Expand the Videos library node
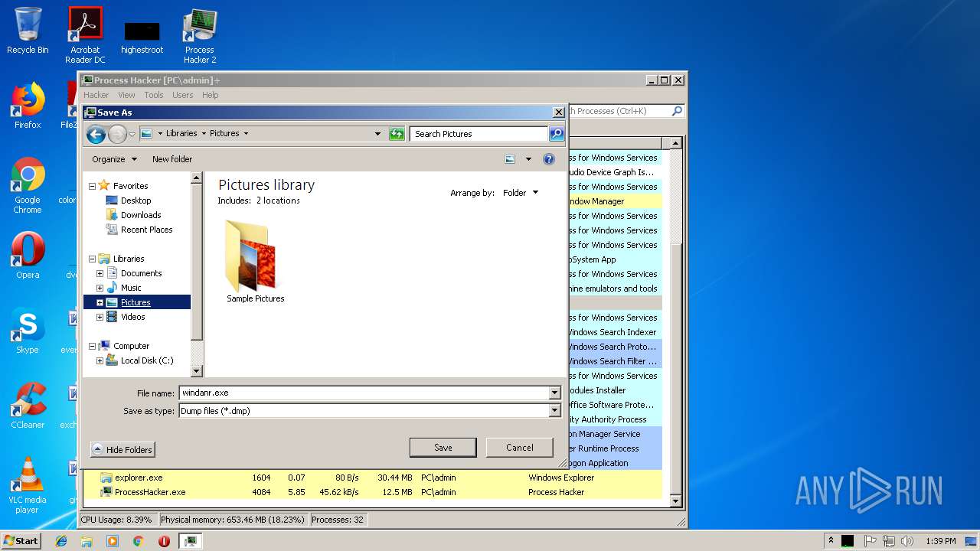Screen dimensions: 980x551 pyautogui.click(x=100, y=317)
